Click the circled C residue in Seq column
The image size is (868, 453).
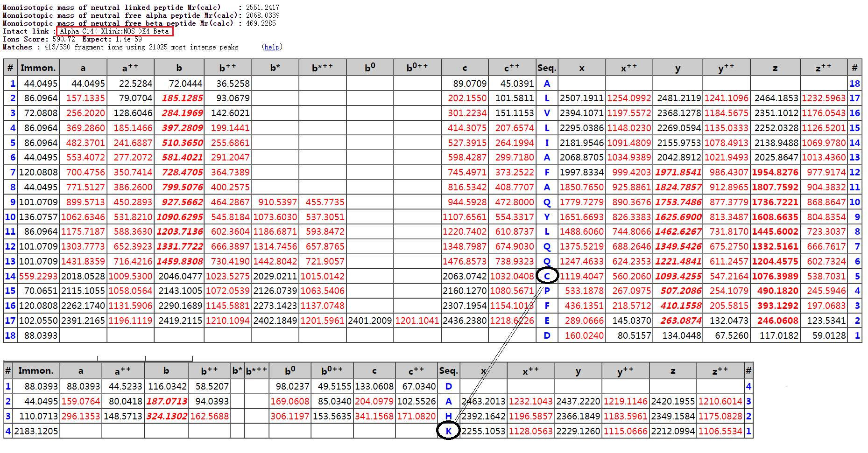pos(547,276)
